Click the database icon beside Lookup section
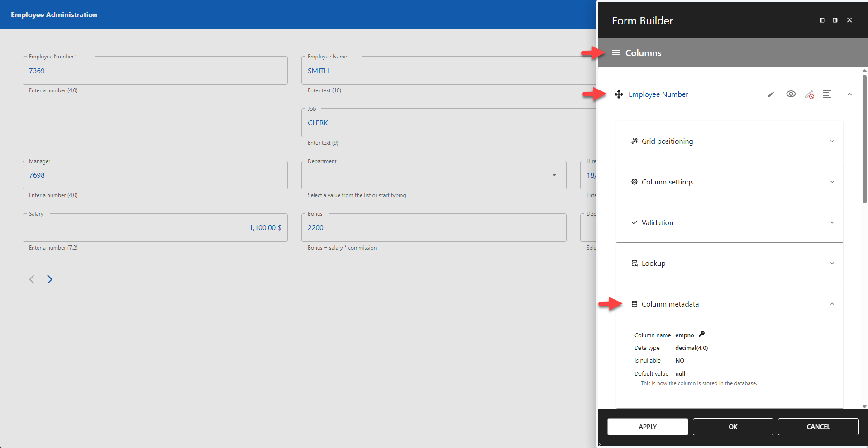 (634, 263)
